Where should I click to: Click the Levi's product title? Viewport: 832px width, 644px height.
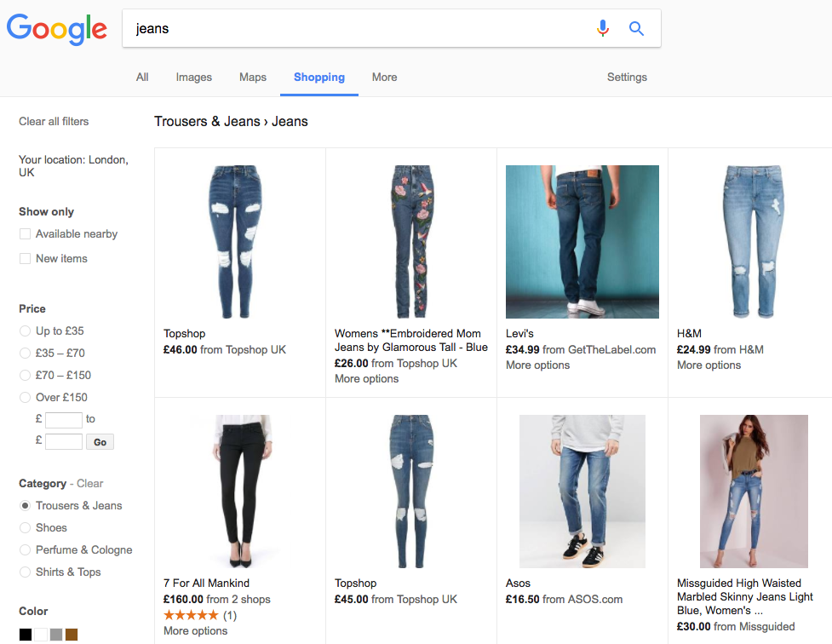coord(519,333)
